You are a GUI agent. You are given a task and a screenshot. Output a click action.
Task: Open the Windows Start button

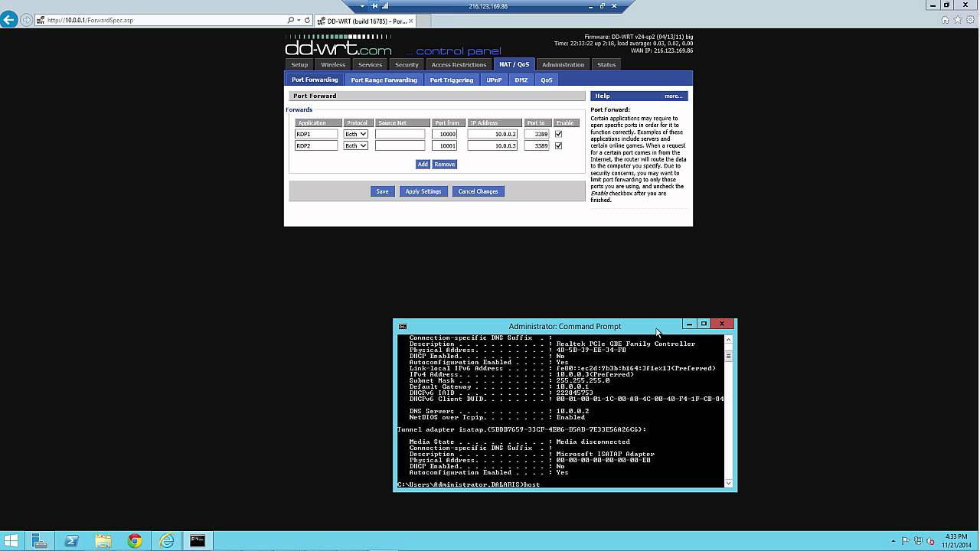point(11,541)
